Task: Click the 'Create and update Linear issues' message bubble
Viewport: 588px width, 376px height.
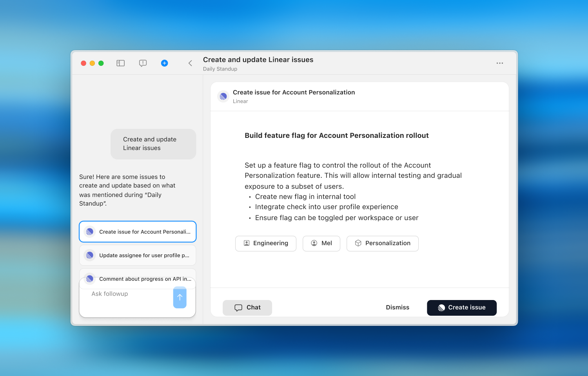Action: coord(153,144)
